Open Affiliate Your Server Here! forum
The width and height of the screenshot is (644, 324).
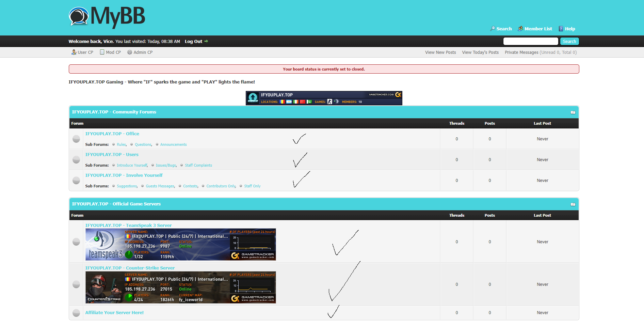coord(114,313)
